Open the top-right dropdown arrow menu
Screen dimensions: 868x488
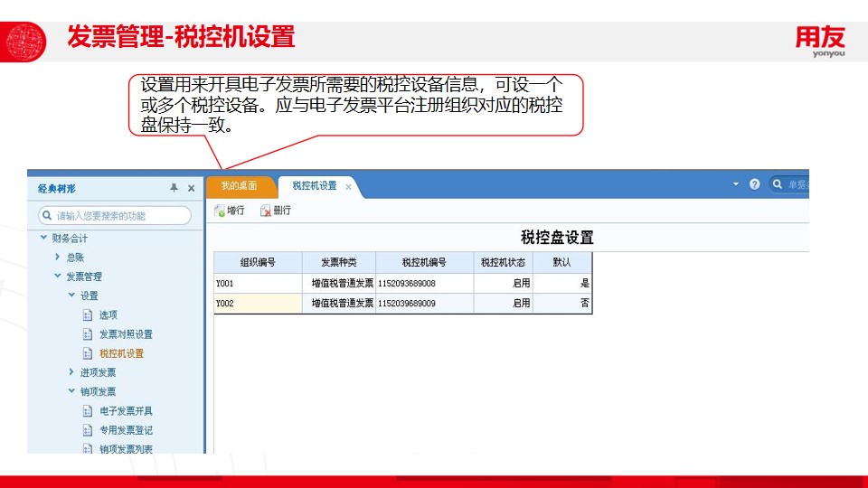tap(736, 184)
